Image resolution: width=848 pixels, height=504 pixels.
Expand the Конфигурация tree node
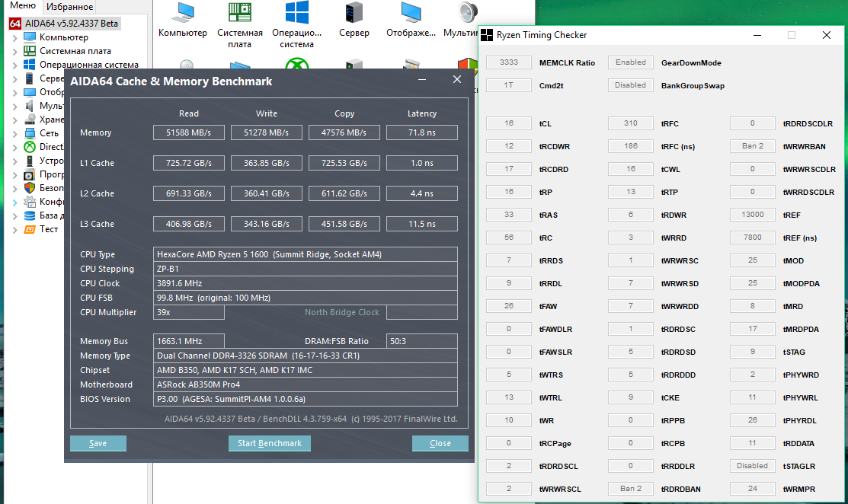(15, 202)
